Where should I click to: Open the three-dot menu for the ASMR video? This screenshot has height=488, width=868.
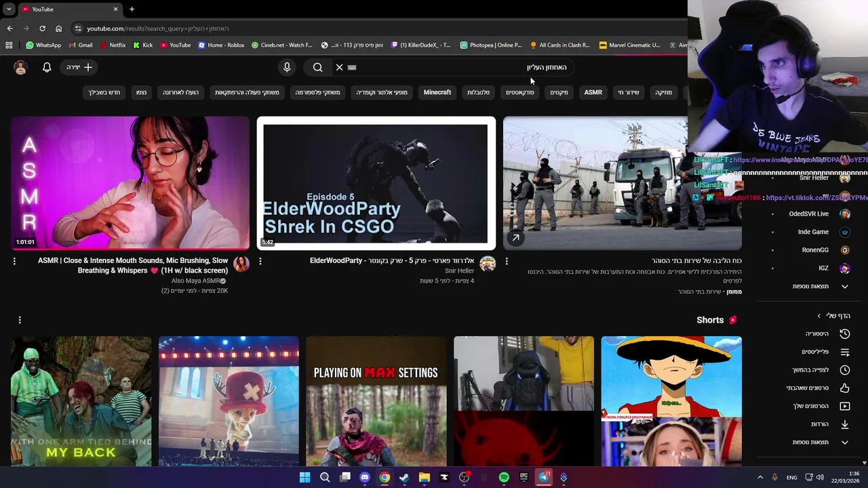coord(14,261)
